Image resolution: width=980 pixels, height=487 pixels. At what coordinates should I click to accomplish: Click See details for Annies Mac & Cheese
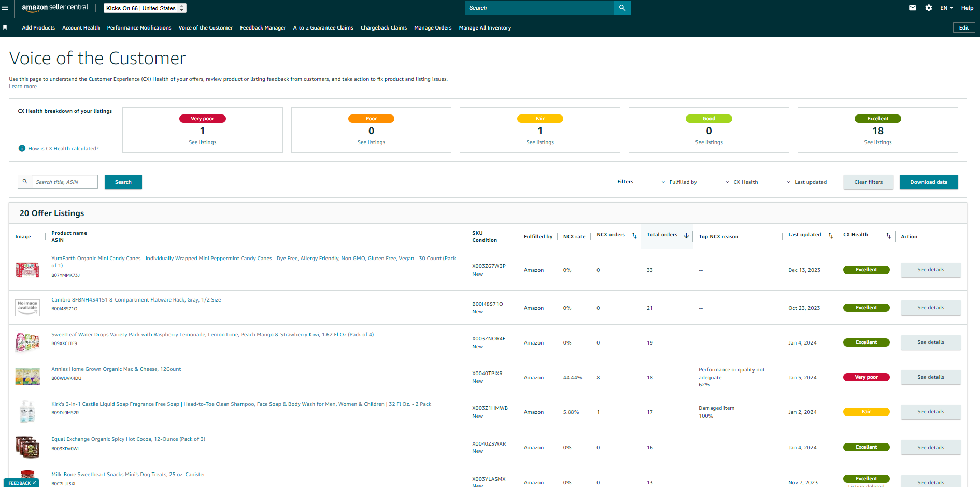point(931,377)
